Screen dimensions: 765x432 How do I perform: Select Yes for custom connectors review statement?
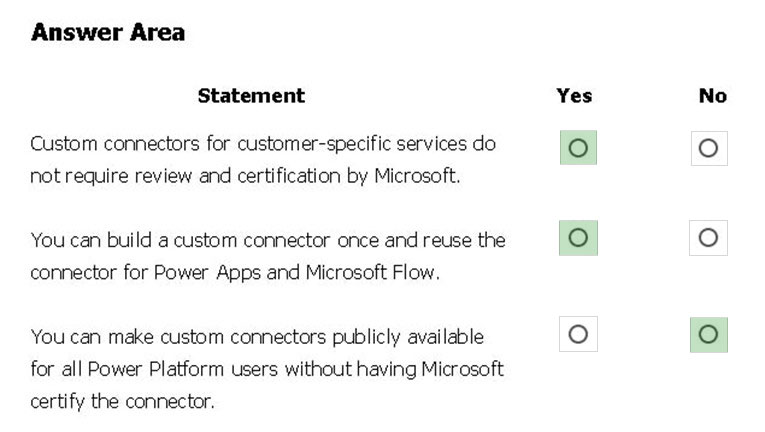point(578,148)
